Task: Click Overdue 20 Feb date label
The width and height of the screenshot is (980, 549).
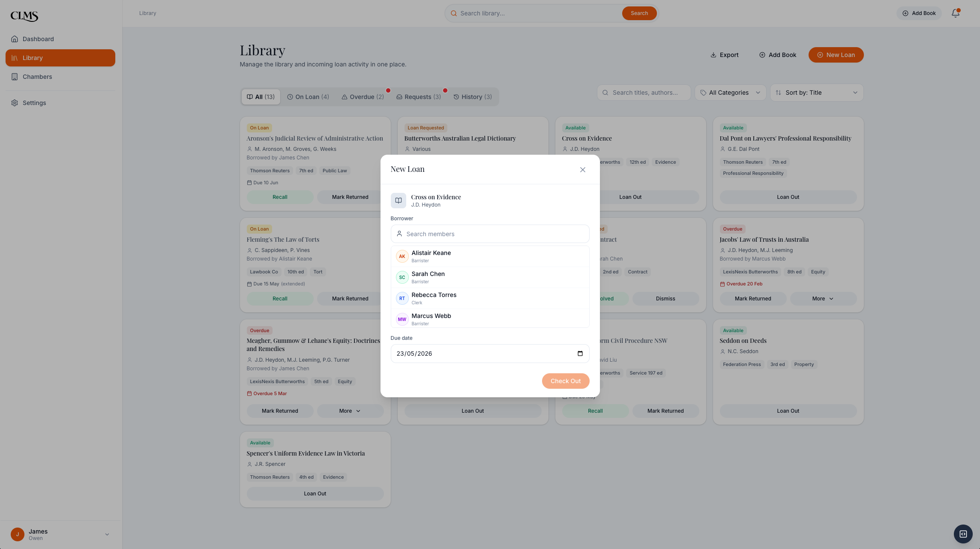Action: (x=741, y=284)
